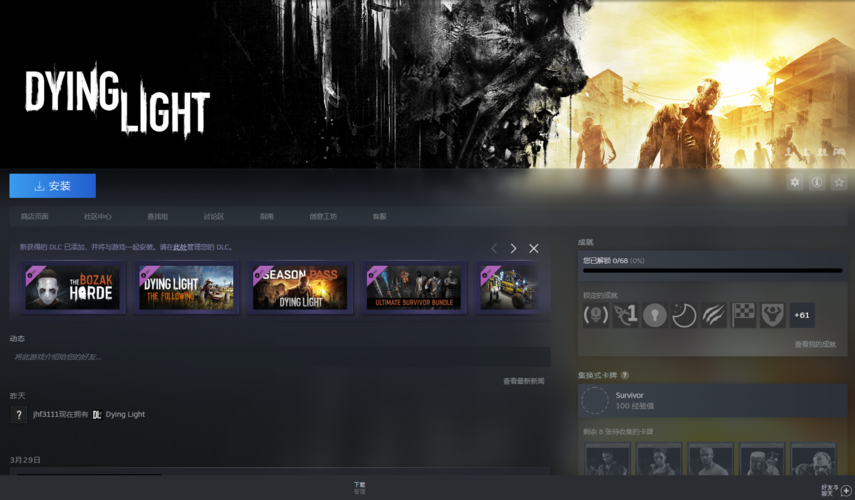
Task: Open the fifth trading card thumbnail
Action: point(813,459)
